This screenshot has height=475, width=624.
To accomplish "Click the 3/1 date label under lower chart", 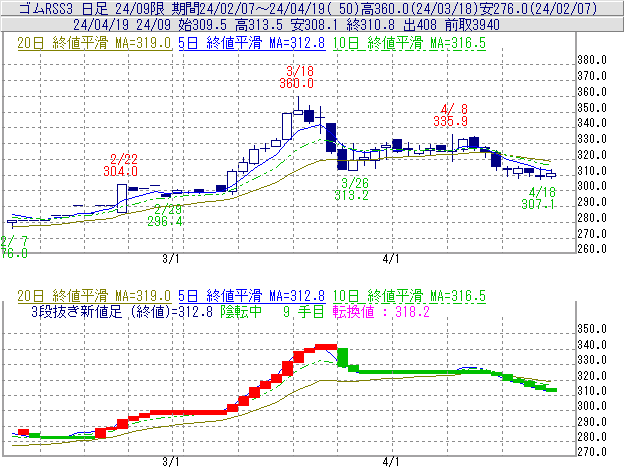I will click(x=171, y=462).
